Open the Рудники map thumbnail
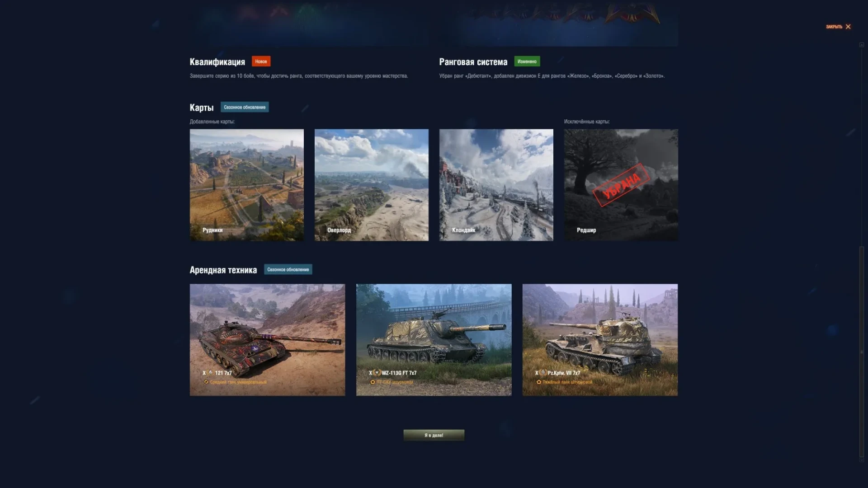868x488 pixels. tap(247, 185)
